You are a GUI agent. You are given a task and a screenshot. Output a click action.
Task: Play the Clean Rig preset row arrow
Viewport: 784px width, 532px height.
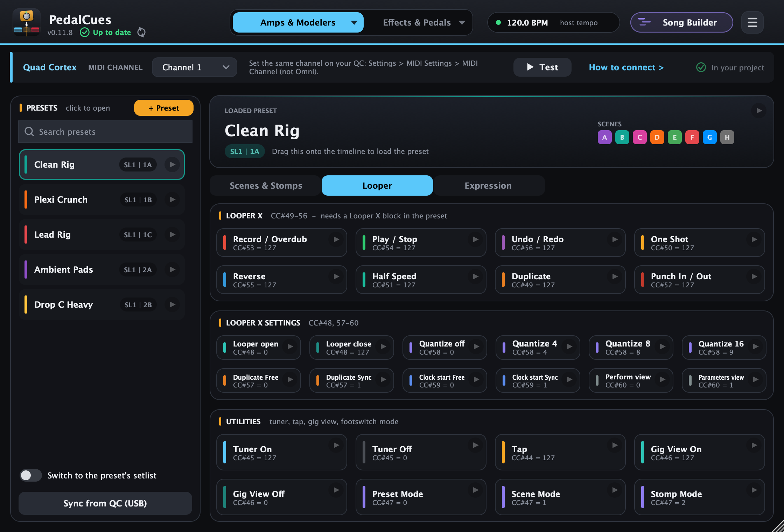(172, 164)
